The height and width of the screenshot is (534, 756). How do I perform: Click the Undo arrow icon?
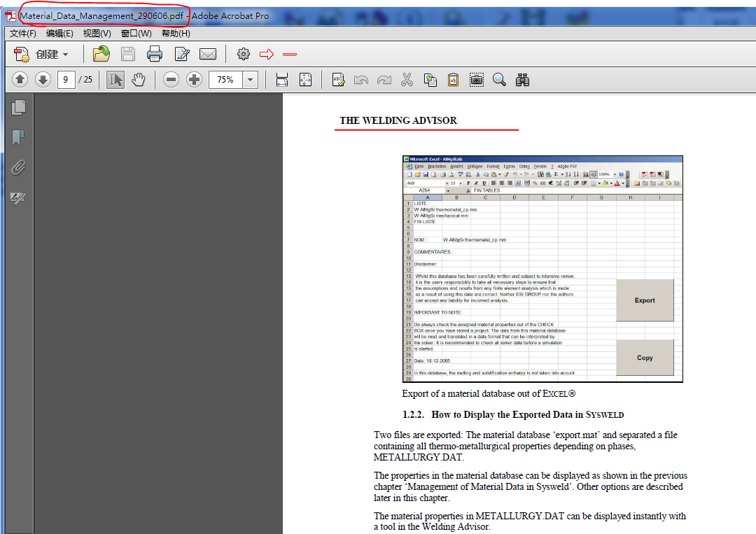[361, 80]
